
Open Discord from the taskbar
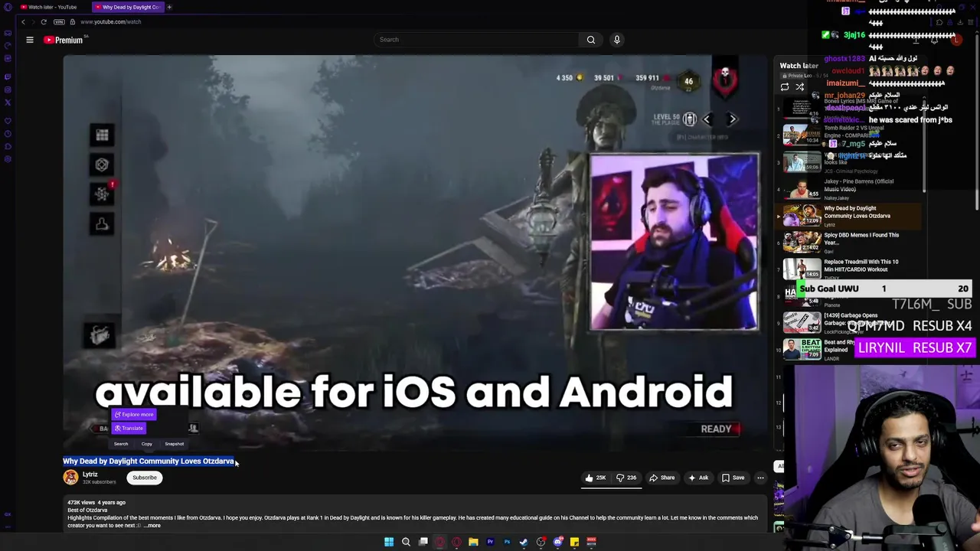[x=557, y=542]
